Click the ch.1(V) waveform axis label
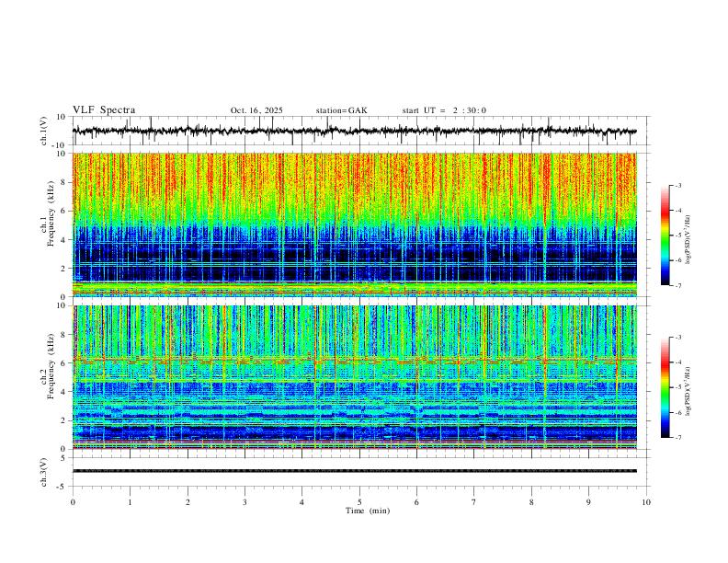728x563 pixels. click(44, 131)
